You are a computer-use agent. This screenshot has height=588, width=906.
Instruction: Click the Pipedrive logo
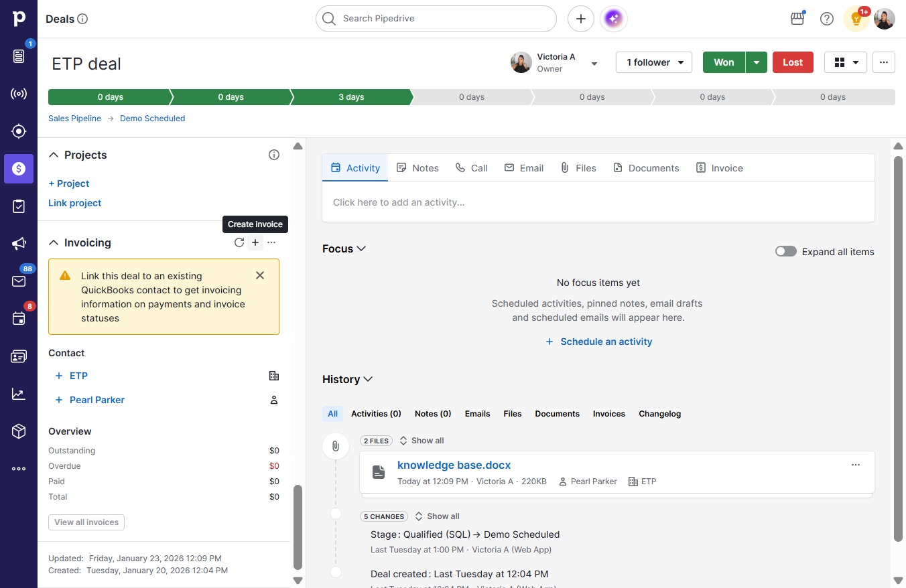pyautogui.click(x=19, y=19)
